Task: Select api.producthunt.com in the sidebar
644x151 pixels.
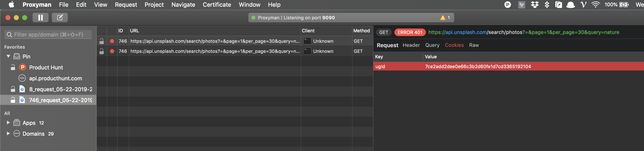Action: 55,78
